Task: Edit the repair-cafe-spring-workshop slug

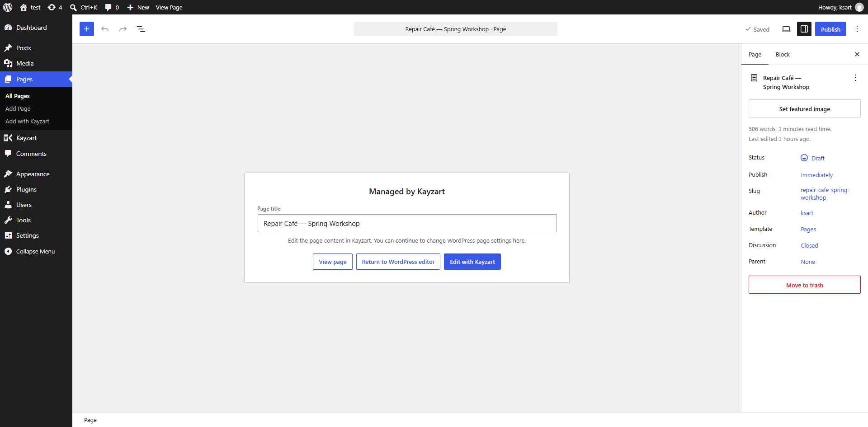Action: pos(825,194)
